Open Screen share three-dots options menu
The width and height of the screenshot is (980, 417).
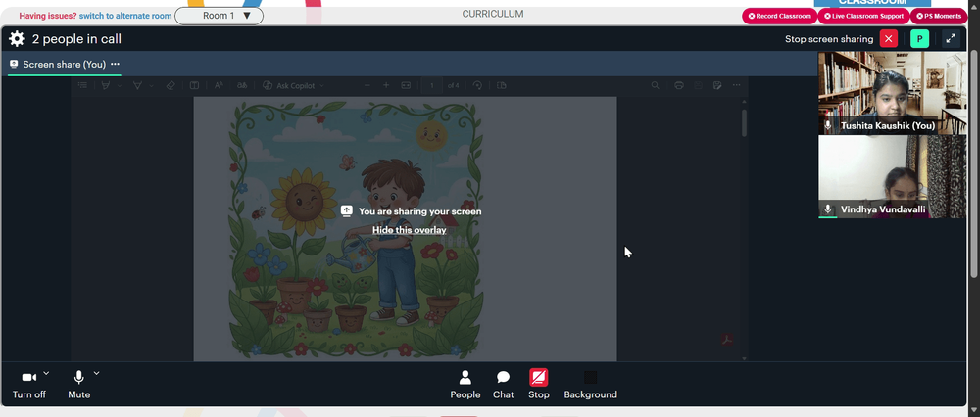115,64
